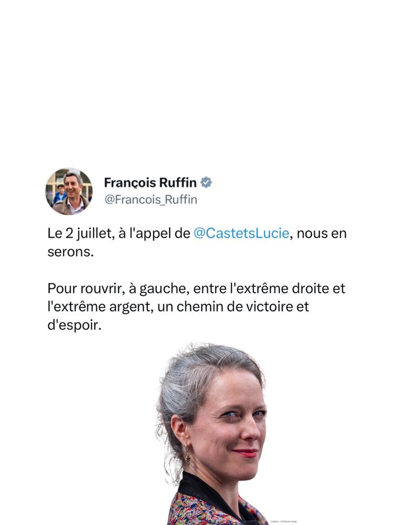Click the small photo credit caption

coord(283,522)
